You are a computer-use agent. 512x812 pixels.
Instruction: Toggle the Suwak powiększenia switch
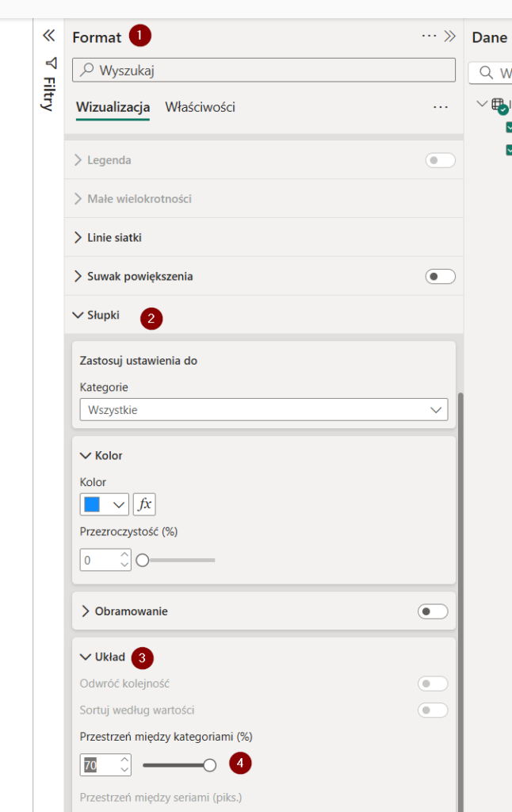(441, 277)
